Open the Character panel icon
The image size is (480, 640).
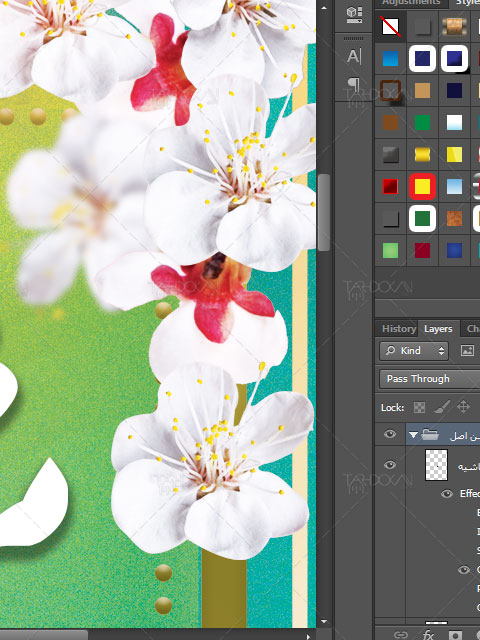pyautogui.click(x=354, y=56)
